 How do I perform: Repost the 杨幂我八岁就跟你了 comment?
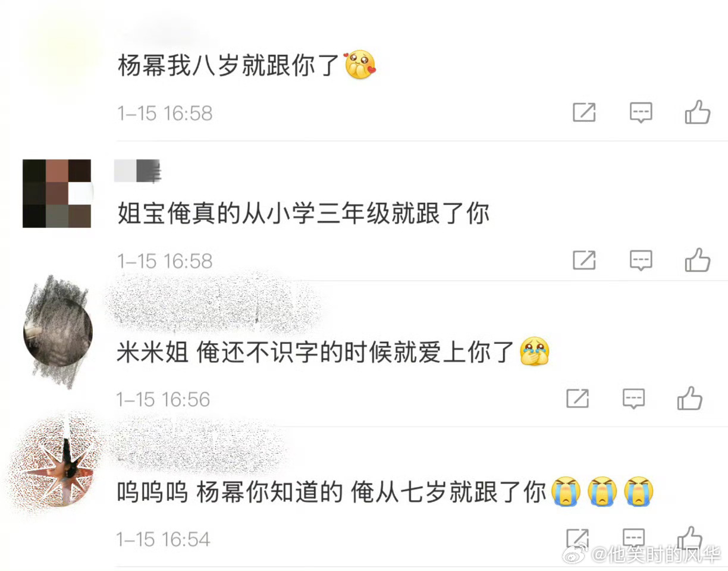(584, 112)
